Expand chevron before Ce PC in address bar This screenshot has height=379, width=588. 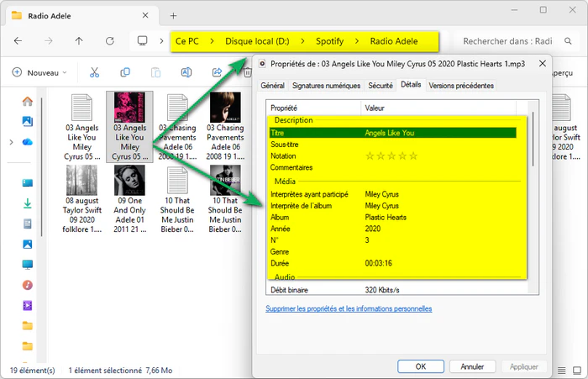coord(161,41)
